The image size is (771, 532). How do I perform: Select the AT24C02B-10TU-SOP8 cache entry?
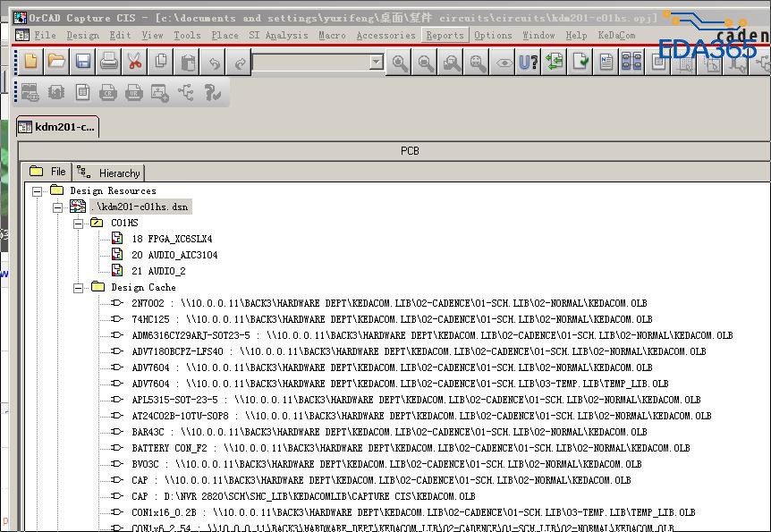[421, 417]
